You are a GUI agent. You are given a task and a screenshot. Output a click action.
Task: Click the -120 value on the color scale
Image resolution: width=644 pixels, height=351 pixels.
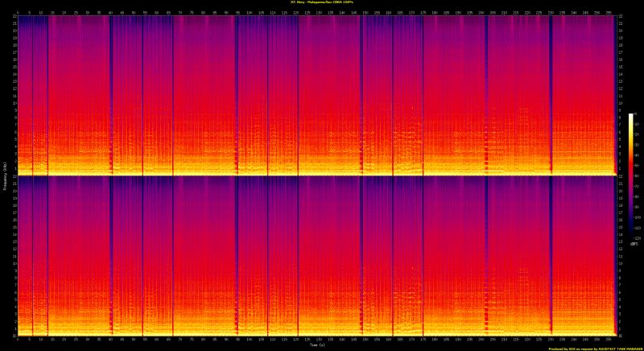tap(637, 238)
